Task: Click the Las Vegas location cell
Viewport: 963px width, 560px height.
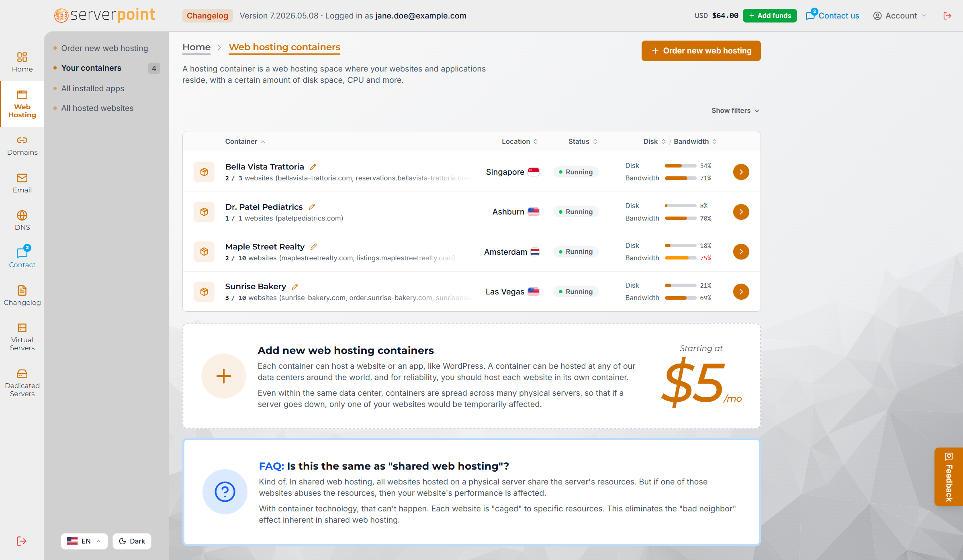Action: click(513, 292)
